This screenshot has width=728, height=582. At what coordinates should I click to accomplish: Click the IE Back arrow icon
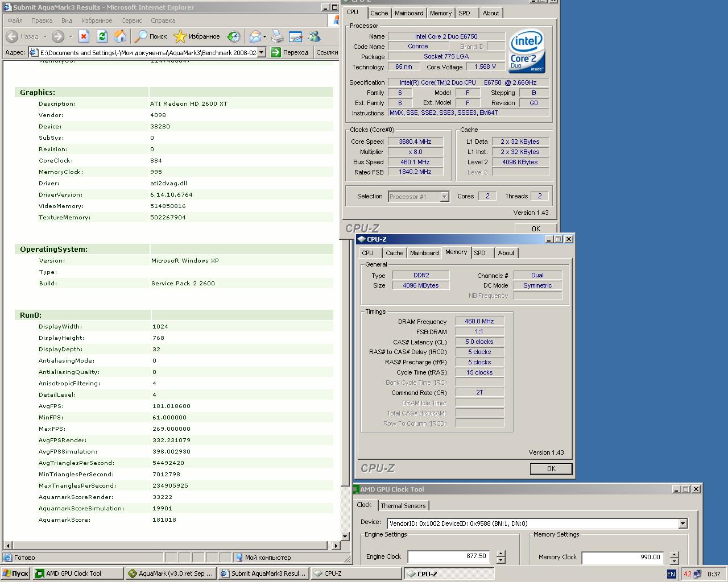(x=12, y=36)
